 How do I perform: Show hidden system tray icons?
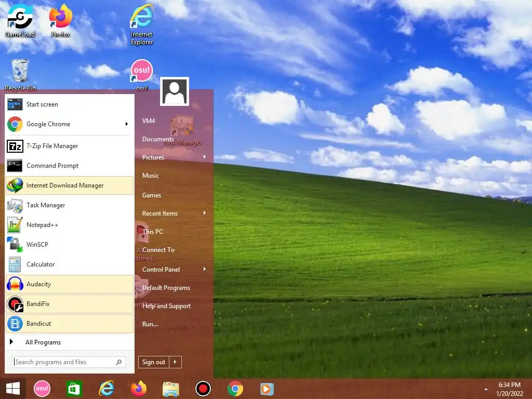486,389
